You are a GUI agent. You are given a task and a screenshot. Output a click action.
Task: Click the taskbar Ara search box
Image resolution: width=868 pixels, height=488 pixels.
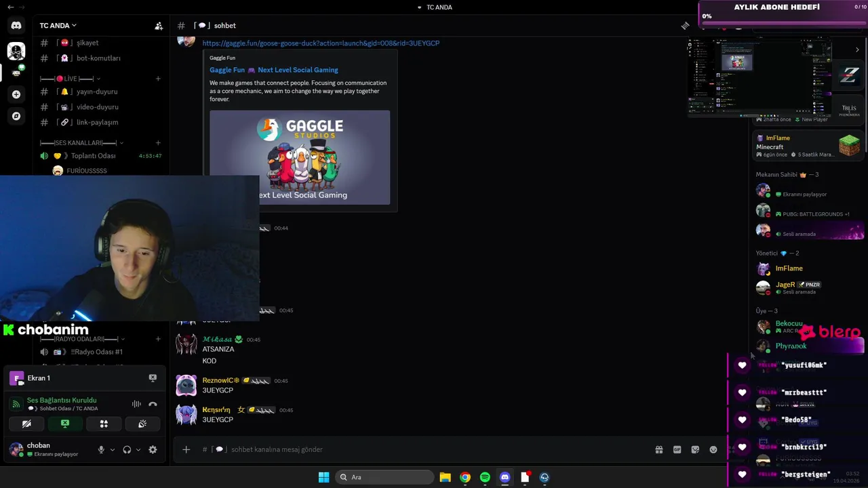384,477
